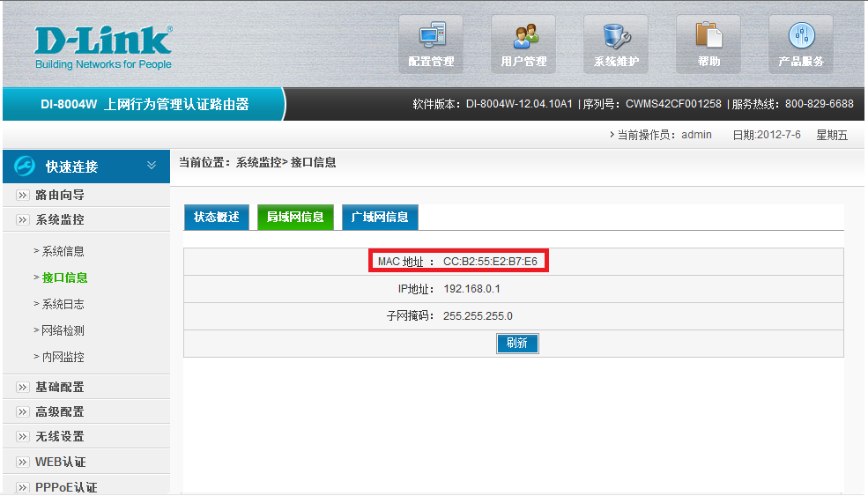
Task: Click breadcrumb 系统监控> 接口信息
Action: 286,163
